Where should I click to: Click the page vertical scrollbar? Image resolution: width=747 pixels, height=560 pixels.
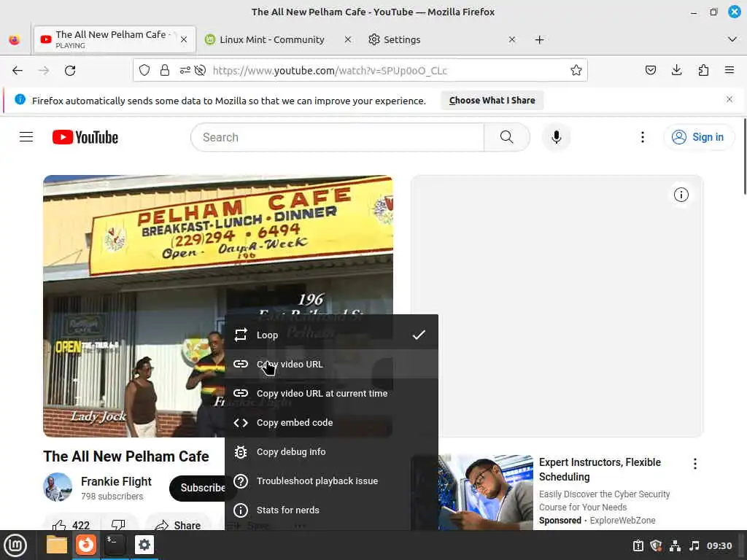(x=743, y=156)
